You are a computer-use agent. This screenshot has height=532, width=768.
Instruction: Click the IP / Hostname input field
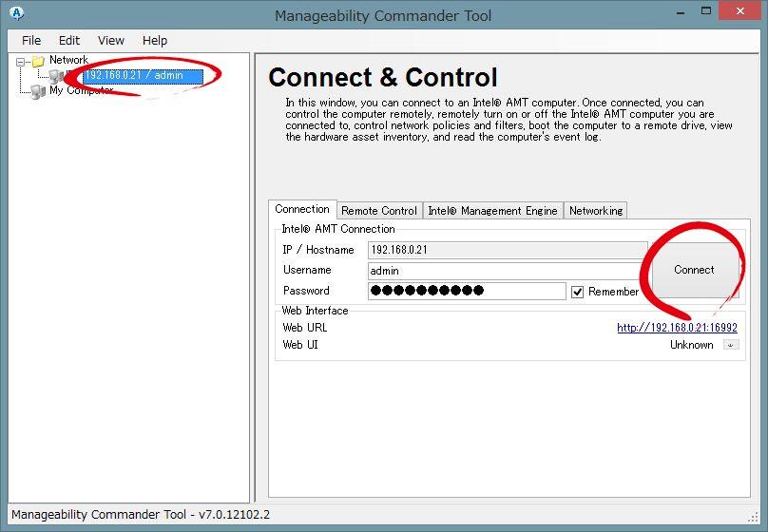(508, 250)
